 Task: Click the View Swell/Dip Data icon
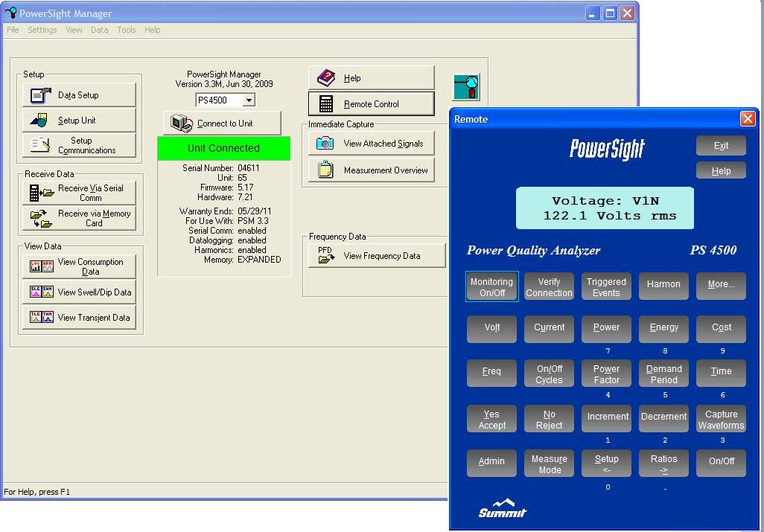click(x=42, y=292)
